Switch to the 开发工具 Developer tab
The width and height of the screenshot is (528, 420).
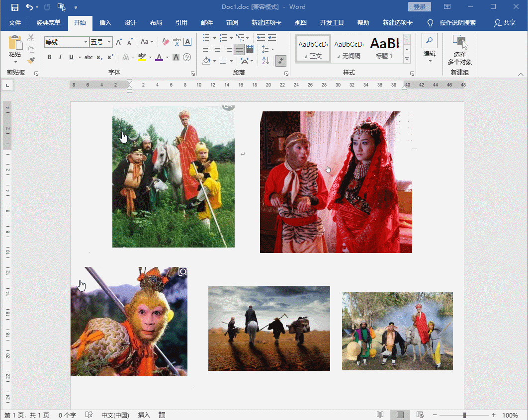click(x=332, y=22)
